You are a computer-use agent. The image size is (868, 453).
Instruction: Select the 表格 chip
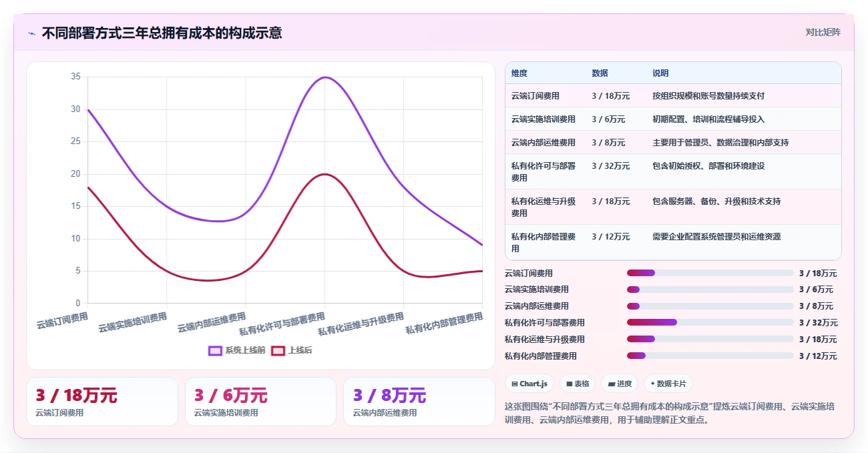coord(578,384)
